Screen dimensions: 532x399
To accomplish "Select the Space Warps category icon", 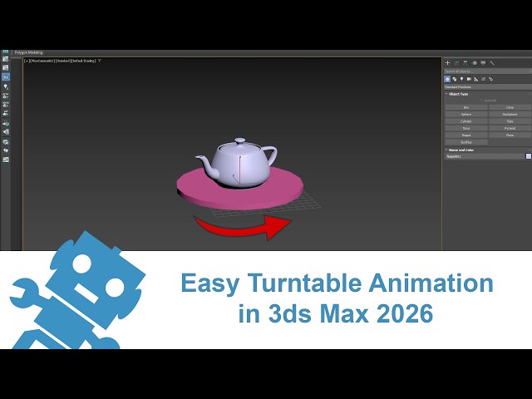I will coord(484,79).
